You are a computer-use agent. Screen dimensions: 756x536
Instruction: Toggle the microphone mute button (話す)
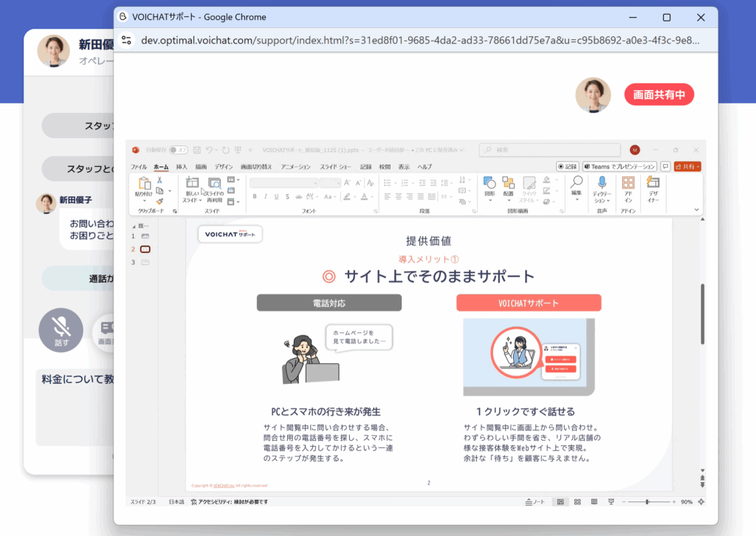pyautogui.click(x=61, y=330)
